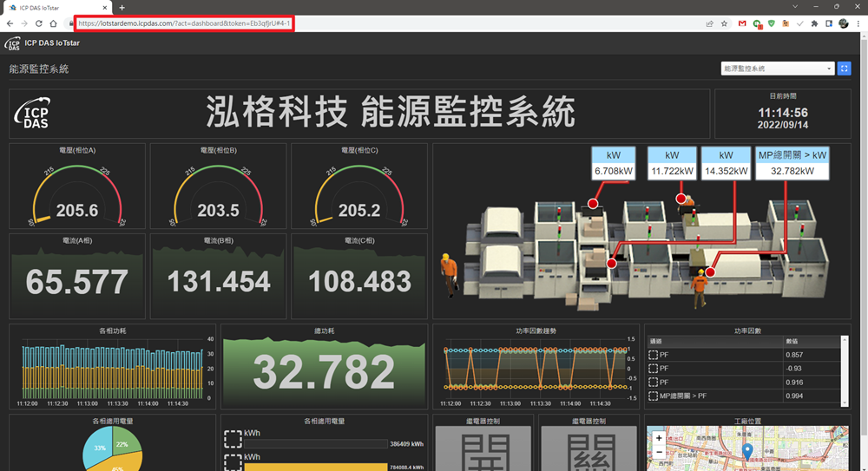
Task: Enter fullscreen with the blue expand button
Action: 844,69
